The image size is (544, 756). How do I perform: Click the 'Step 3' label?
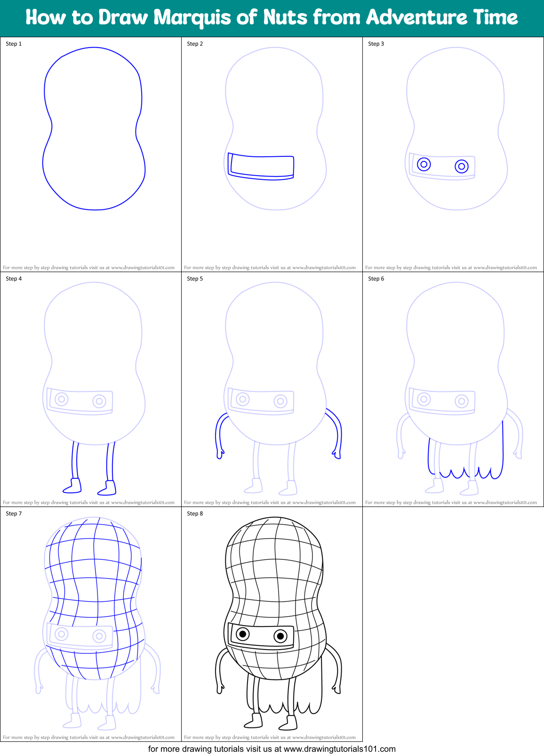[376, 44]
